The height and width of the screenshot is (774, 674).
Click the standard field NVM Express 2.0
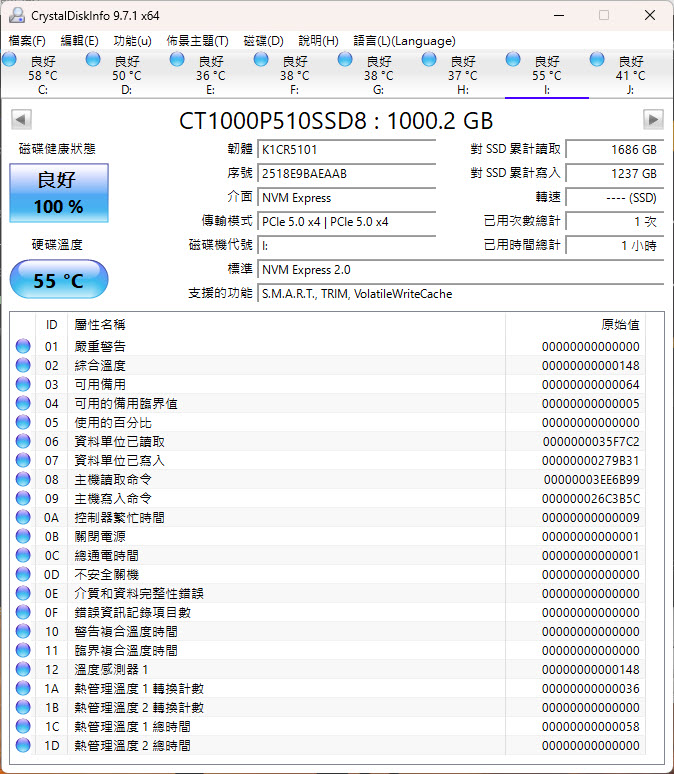pos(461,270)
